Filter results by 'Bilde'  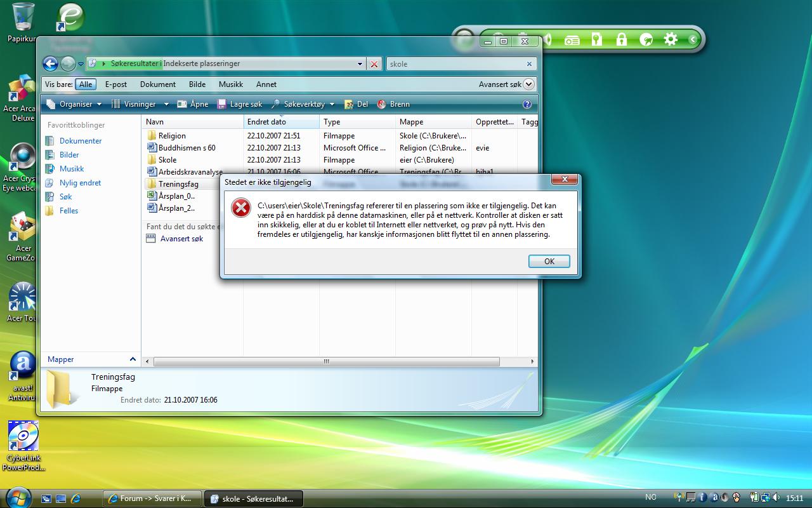click(x=197, y=84)
